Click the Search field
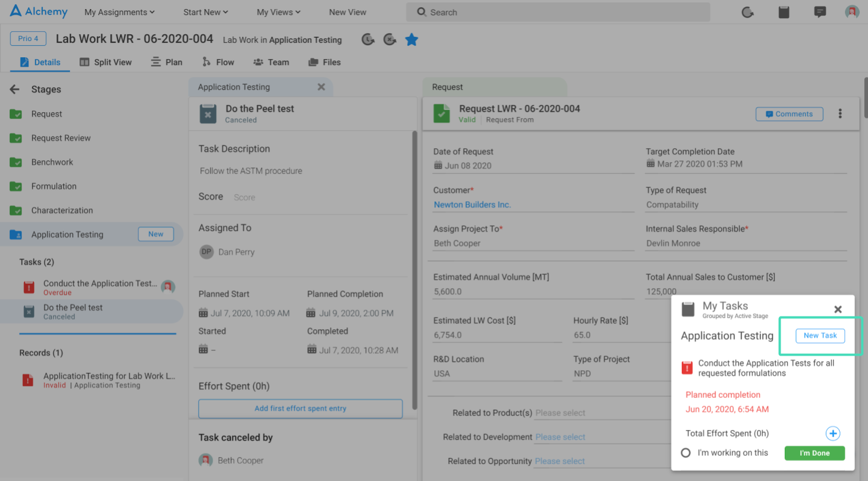Image resolution: width=868 pixels, height=481 pixels. tap(558, 12)
